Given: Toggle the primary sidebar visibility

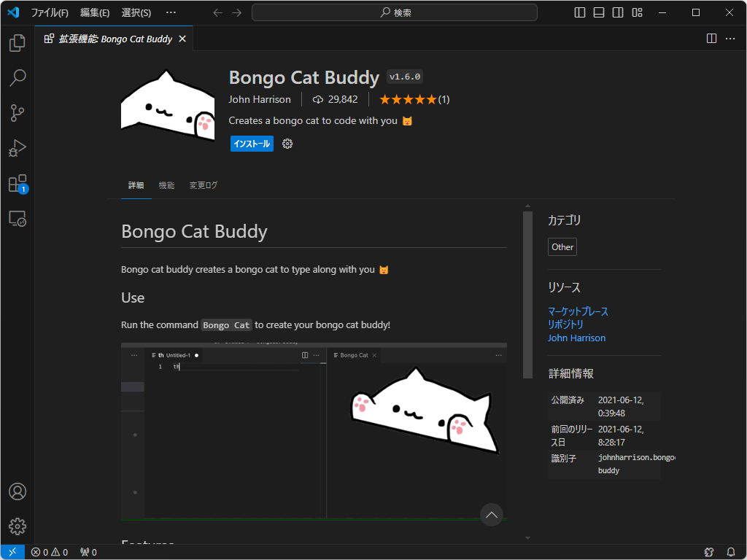Looking at the screenshot, I should (579, 12).
